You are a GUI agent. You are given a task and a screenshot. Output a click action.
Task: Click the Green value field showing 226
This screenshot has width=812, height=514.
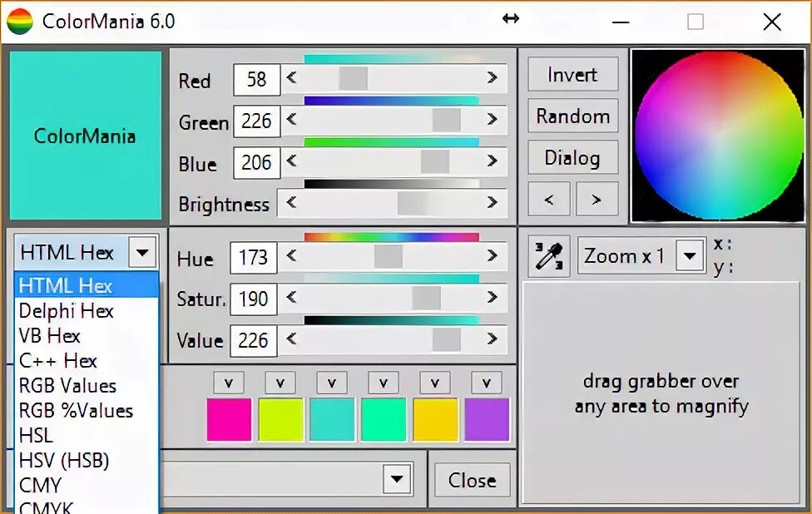point(257,121)
